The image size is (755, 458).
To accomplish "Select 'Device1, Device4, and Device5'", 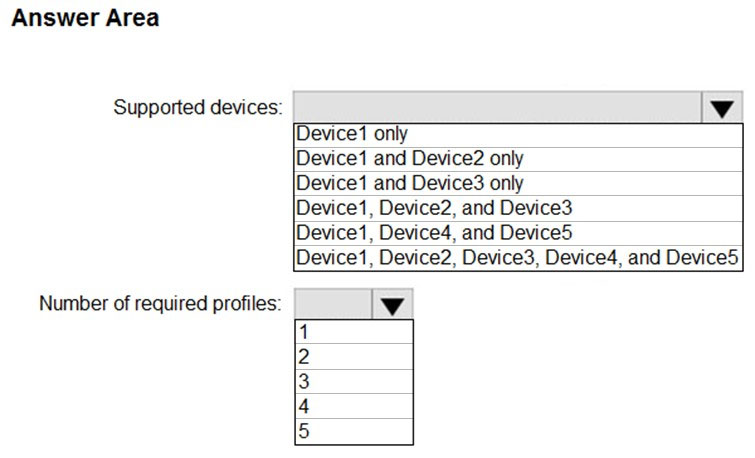I will coord(518,234).
